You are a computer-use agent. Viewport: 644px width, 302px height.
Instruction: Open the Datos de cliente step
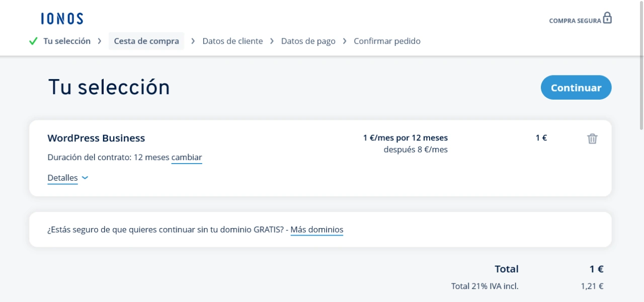[232, 41]
